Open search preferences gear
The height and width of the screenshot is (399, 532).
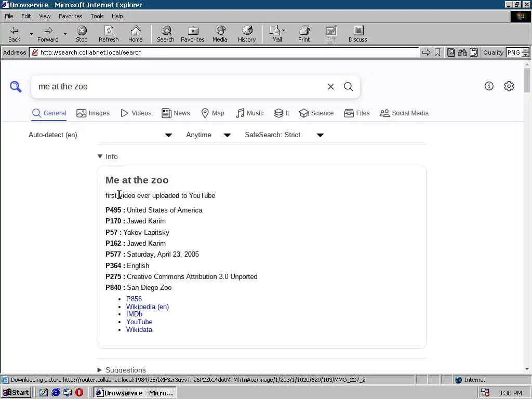point(509,86)
